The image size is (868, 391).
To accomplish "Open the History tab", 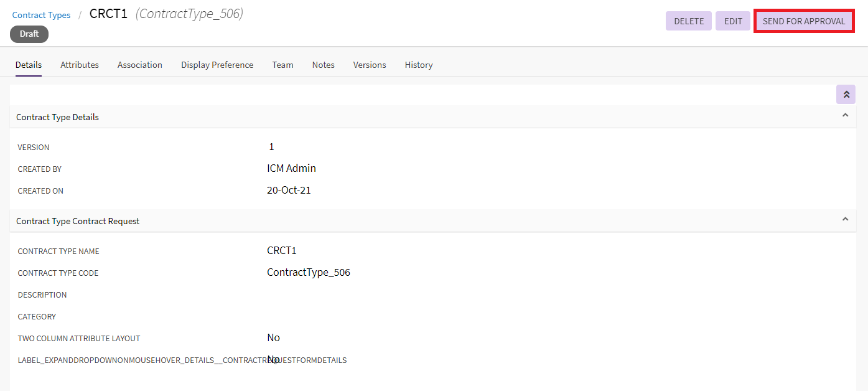I will pyautogui.click(x=419, y=65).
